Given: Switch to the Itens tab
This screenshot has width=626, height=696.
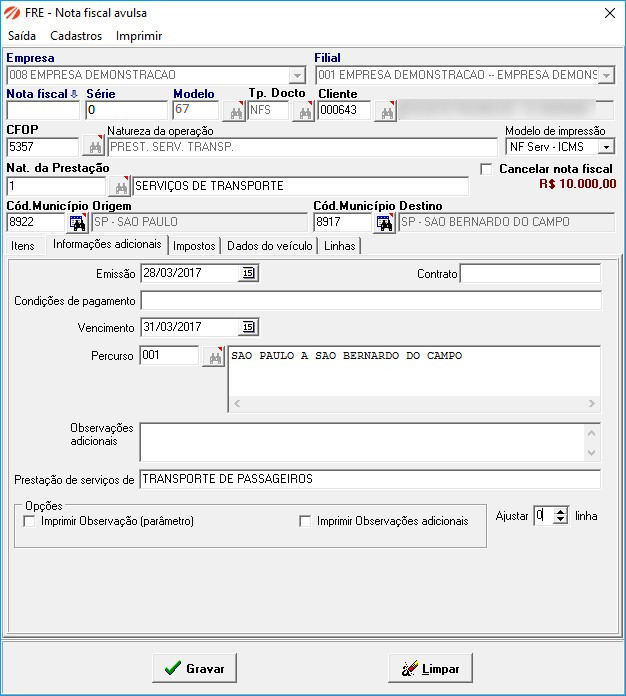Looking at the screenshot, I should point(23,246).
